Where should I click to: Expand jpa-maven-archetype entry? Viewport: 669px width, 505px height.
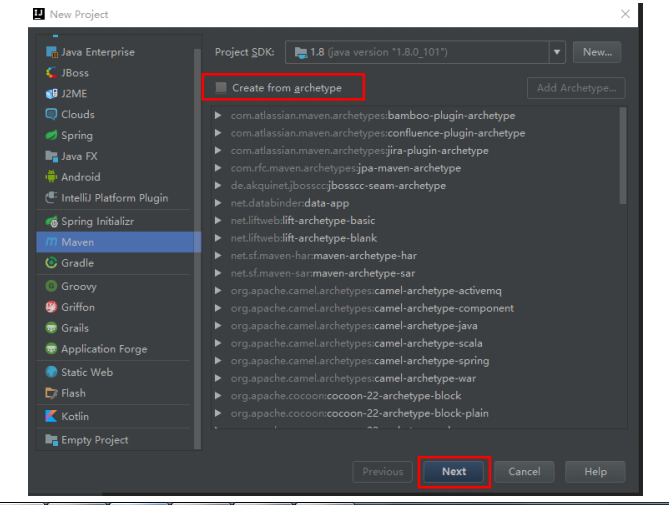pos(218,168)
